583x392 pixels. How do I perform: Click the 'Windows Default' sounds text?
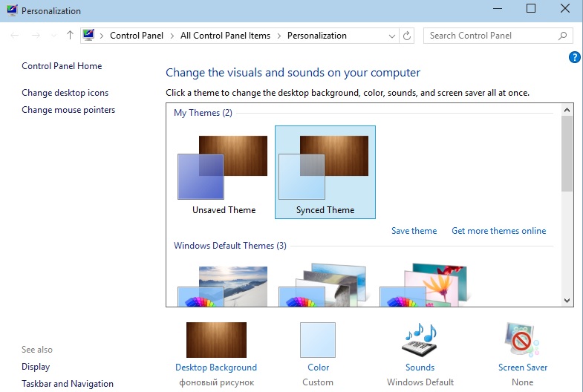(x=420, y=382)
